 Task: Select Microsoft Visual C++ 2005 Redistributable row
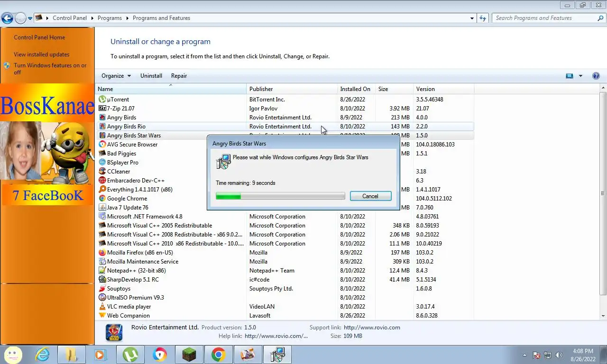[285, 226]
